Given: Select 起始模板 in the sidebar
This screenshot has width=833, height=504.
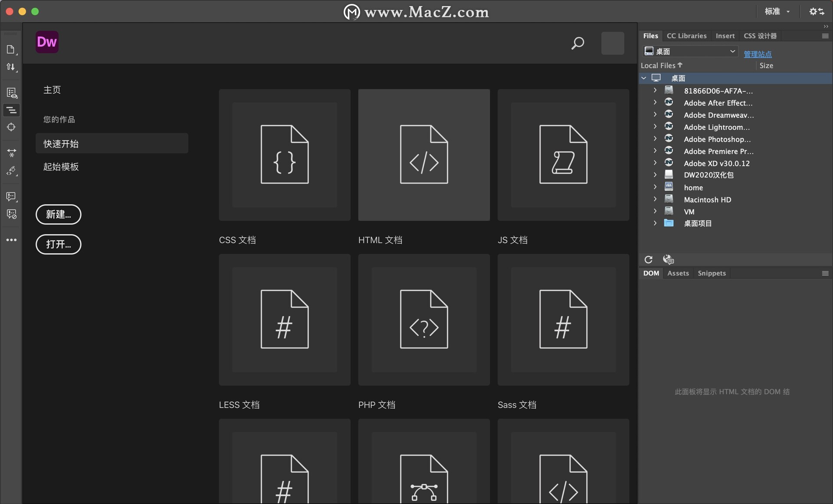Looking at the screenshot, I should (61, 167).
